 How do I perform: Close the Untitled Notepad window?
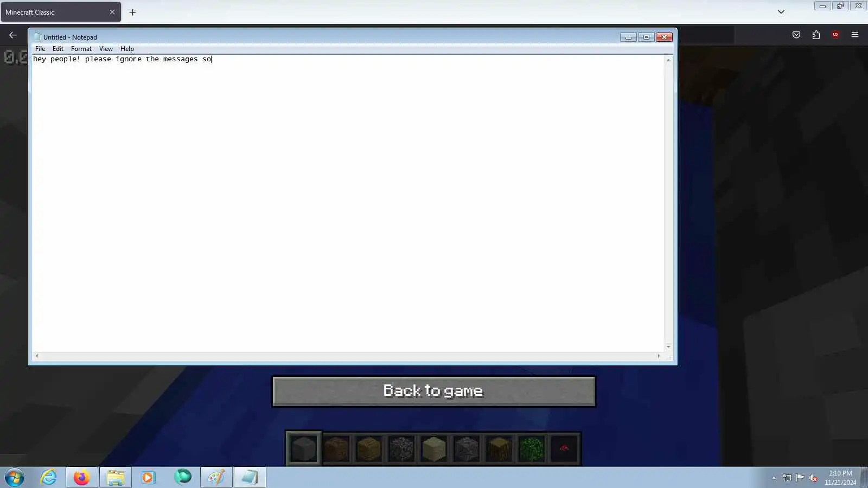coord(664,37)
